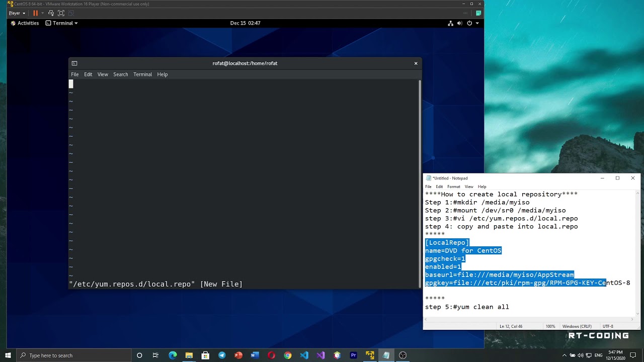Viewport: 644px width, 362px height.
Task: Click 100% zoom in Notepad status bar
Action: 550,326
